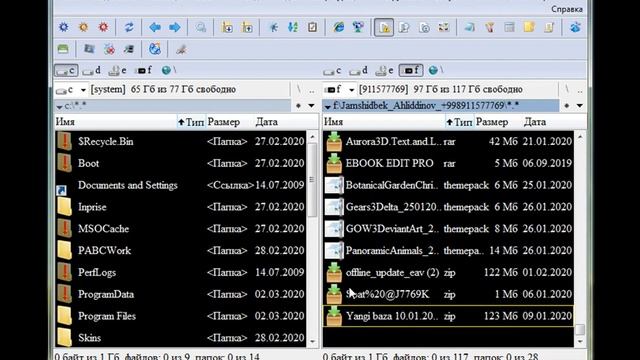The image size is (640, 360).
Task: Open right panel directory history arrow
Action: (580, 106)
